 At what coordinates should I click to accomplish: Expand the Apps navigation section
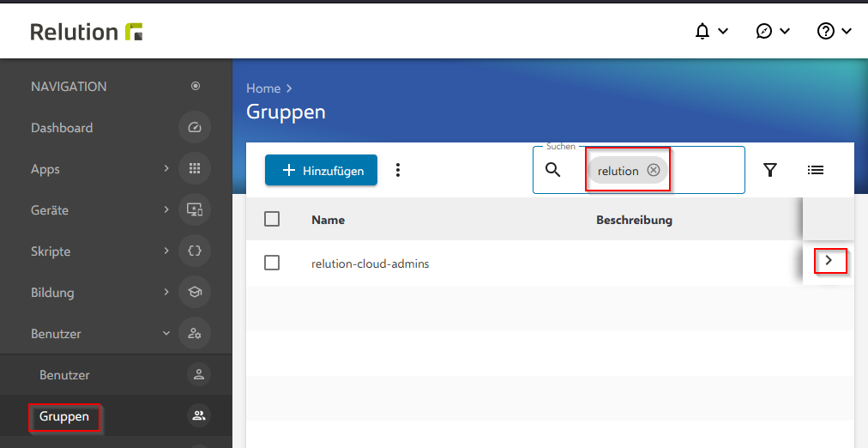166,168
